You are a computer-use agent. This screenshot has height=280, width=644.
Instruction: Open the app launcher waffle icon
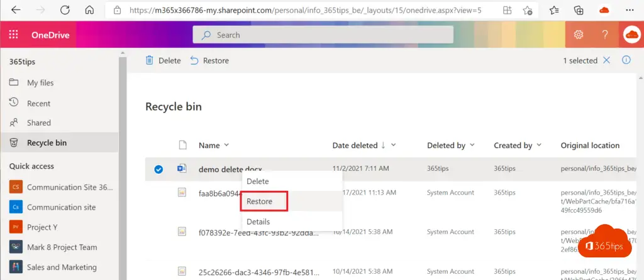pos(14,35)
